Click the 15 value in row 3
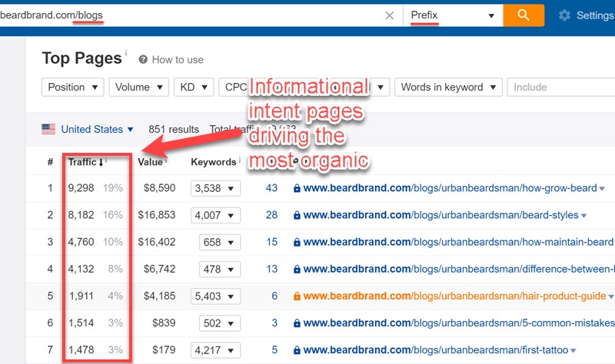The height and width of the screenshot is (364, 615). click(272, 242)
